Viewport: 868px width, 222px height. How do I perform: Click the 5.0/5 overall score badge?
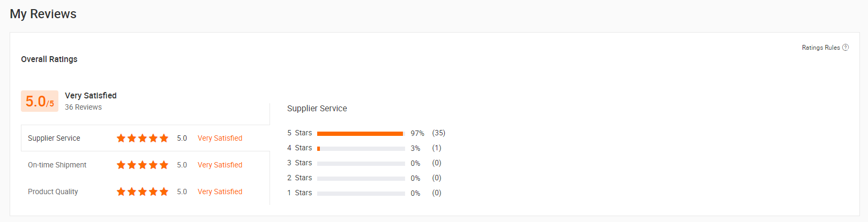pyautogui.click(x=40, y=101)
